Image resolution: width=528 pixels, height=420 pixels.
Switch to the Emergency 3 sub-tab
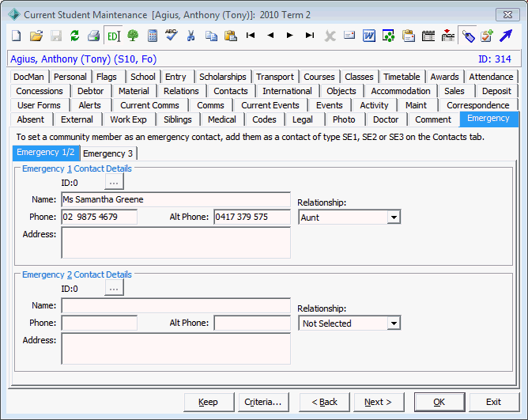(x=107, y=153)
